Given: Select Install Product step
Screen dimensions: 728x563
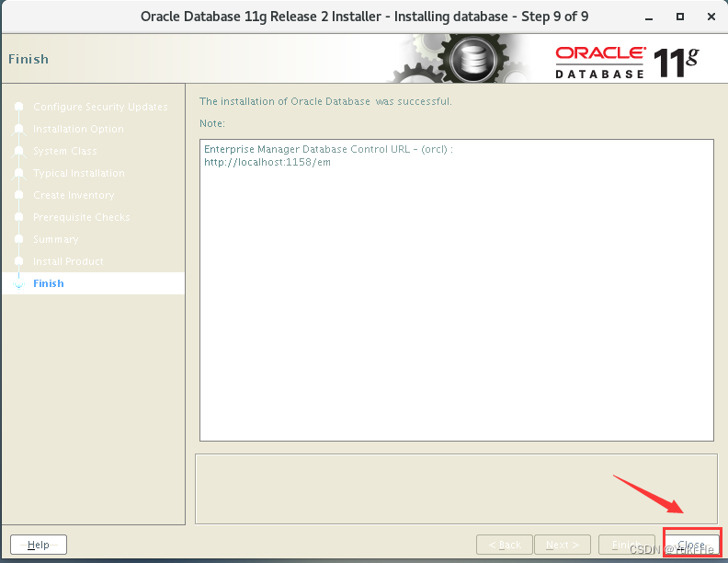Looking at the screenshot, I should coord(68,261).
